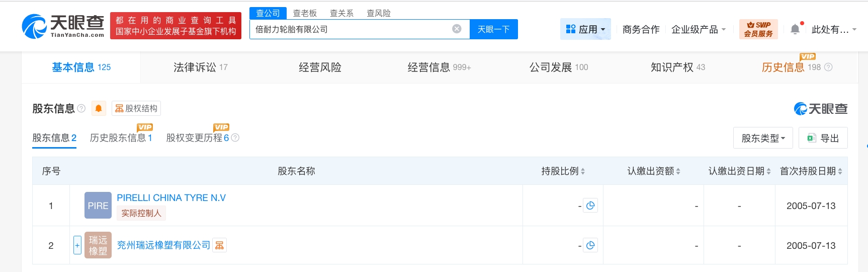Image resolution: width=868 pixels, height=272 pixels.
Task: Click the help icon next to 历史信息
Action: [x=828, y=67]
